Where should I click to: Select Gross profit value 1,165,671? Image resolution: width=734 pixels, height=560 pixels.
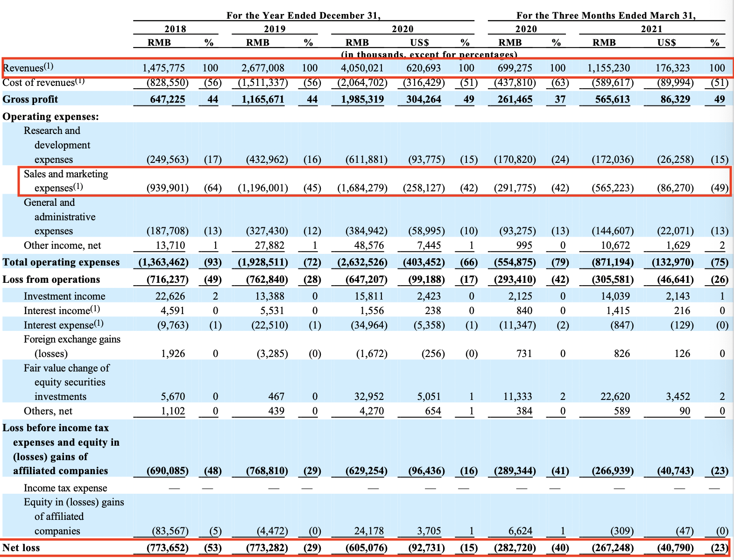[262, 99]
